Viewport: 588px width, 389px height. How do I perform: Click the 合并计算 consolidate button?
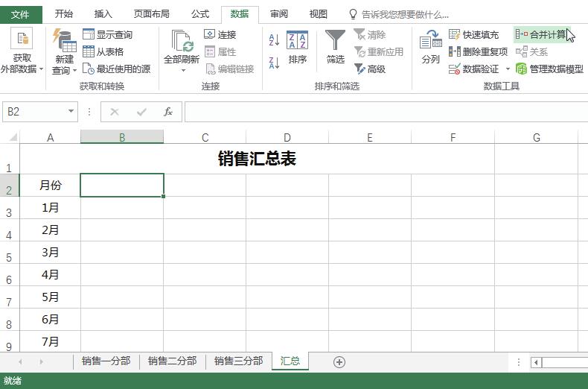tap(541, 34)
